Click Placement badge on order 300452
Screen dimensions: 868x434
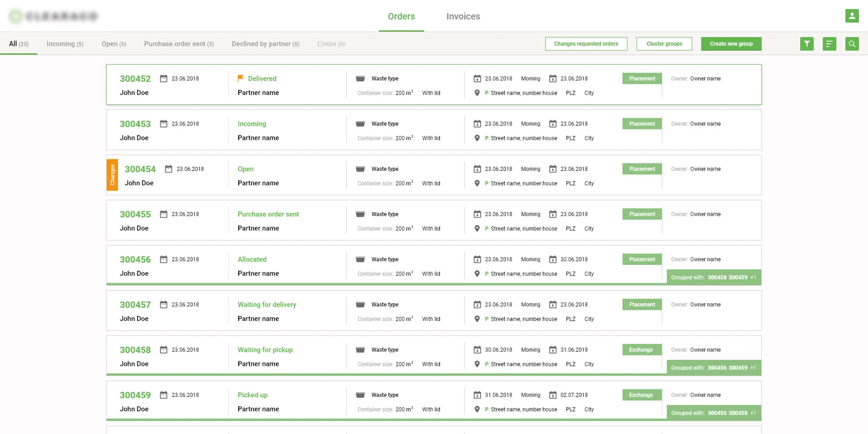coord(642,79)
